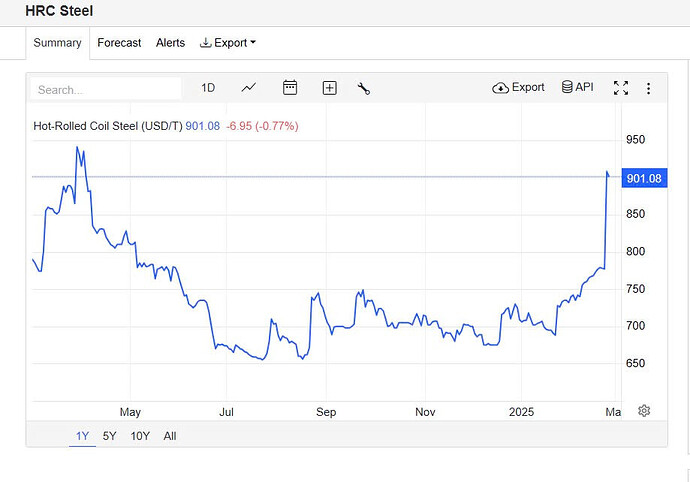This screenshot has width=690, height=482.
Task: Toggle fullscreen chart view
Action: [620, 88]
